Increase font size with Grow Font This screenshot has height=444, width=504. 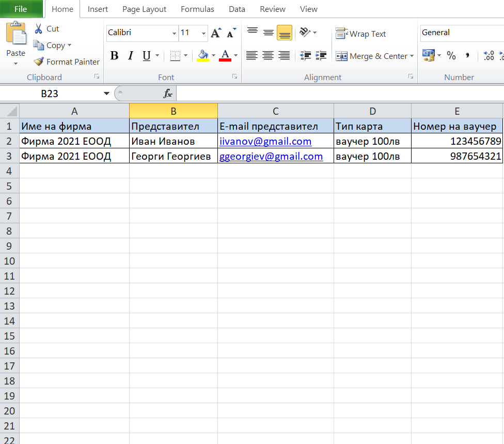click(x=216, y=33)
